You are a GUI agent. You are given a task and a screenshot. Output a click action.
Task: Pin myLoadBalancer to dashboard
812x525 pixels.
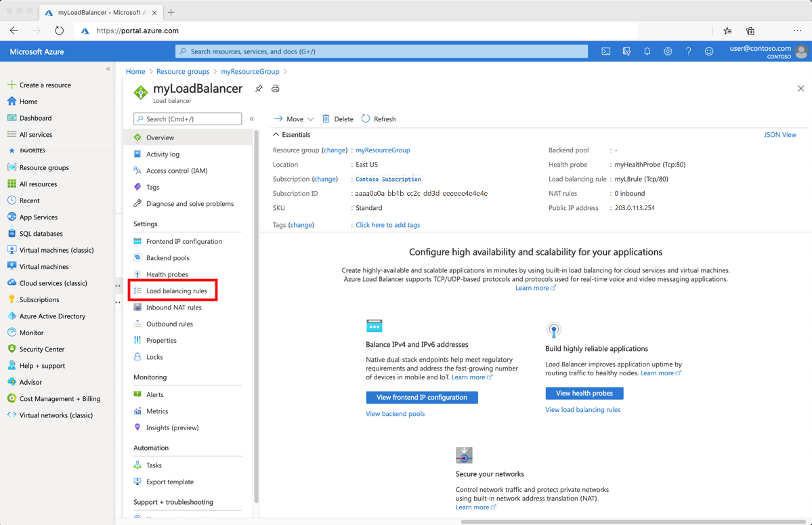pos(258,88)
